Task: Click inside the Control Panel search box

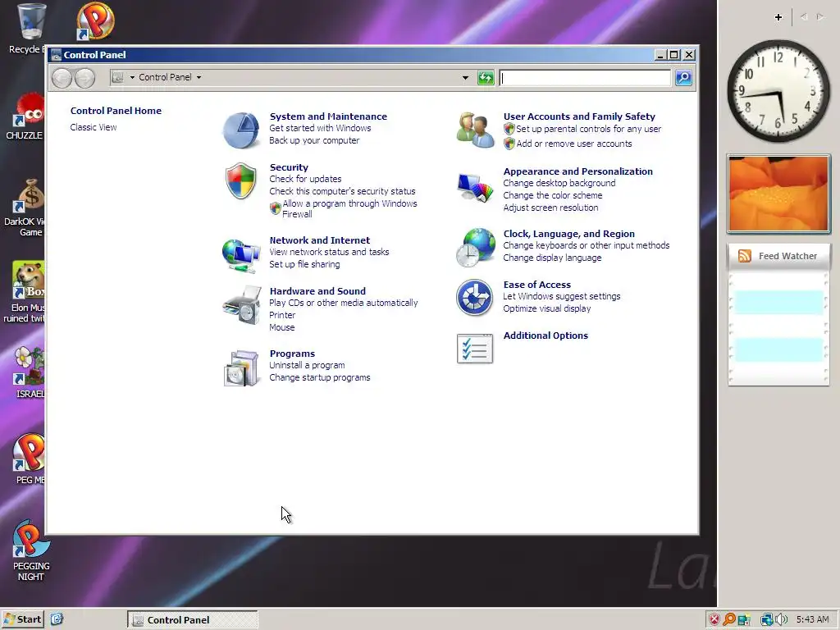Action: pos(584,78)
